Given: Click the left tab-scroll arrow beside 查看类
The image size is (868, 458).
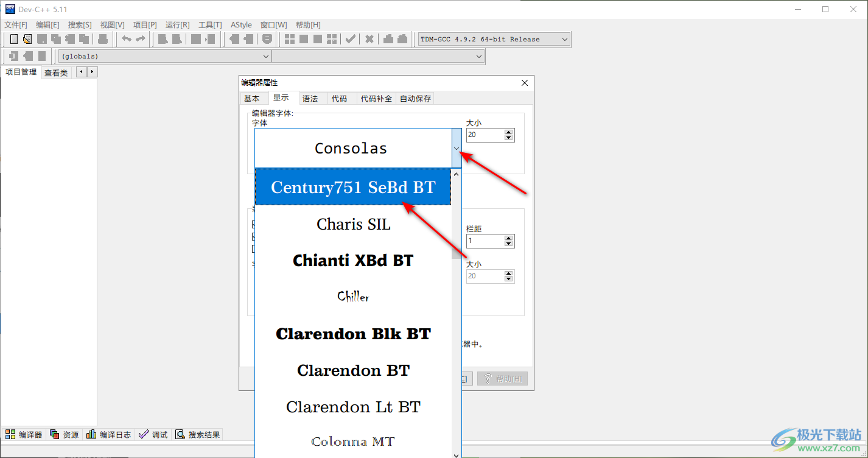Looking at the screenshot, I should click(x=81, y=72).
